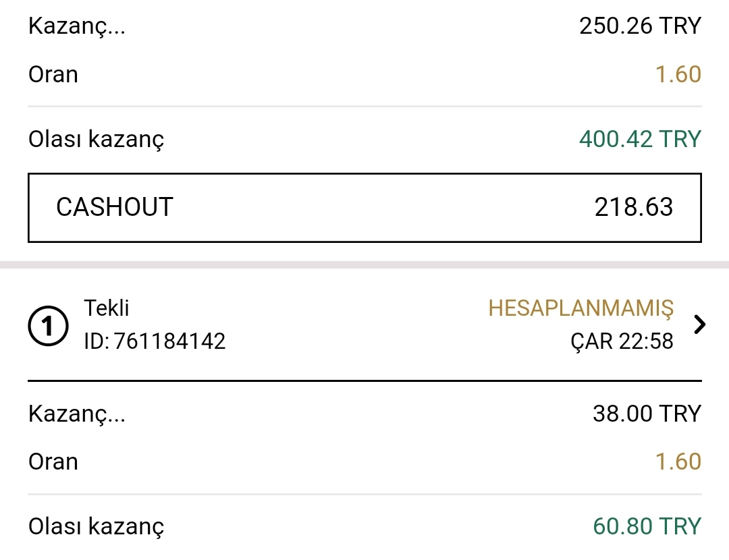Tap the CASHOUT button
This screenshot has width=729, height=560.
tap(364, 208)
